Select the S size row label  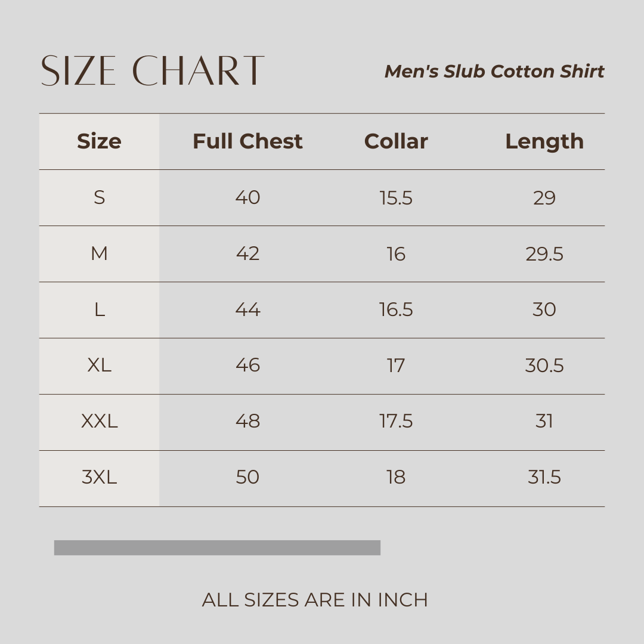pos(99,197)
